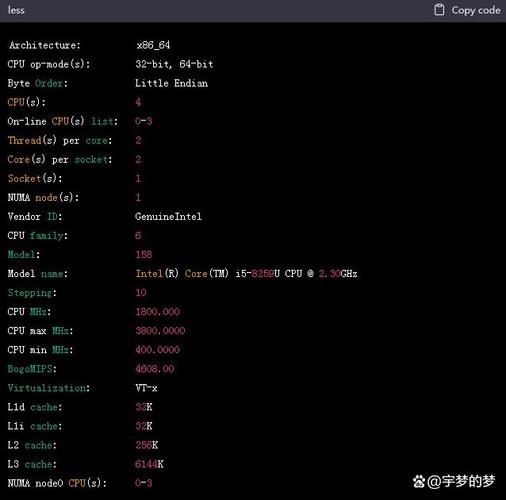
Task: Click the 'L1i cache:' label
Action: pos(35,426)
